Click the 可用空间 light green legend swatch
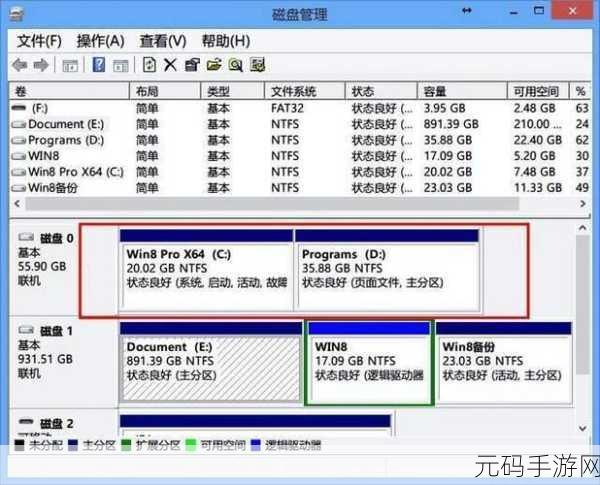This screenshot has width=600, height=485. (191, 445)
